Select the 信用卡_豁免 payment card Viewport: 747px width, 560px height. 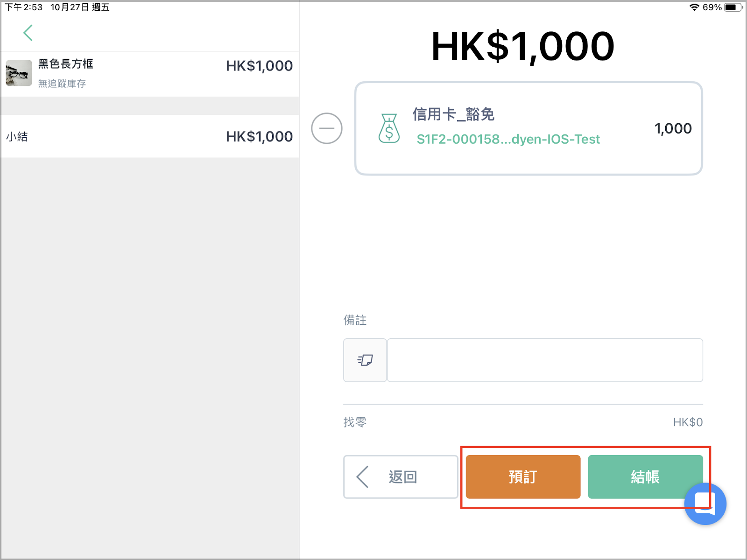tap(529, 128)
